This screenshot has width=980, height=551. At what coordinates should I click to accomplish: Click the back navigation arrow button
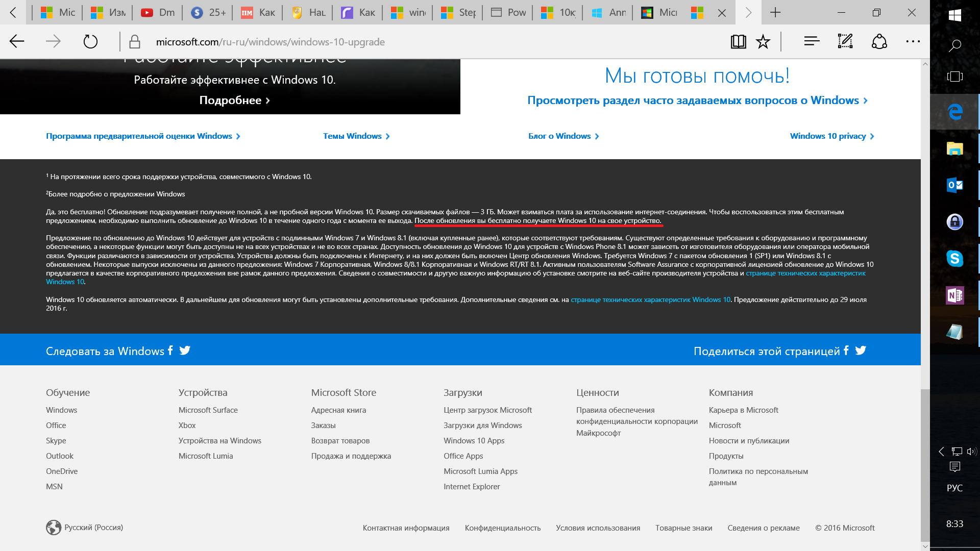tap(16, 41)
